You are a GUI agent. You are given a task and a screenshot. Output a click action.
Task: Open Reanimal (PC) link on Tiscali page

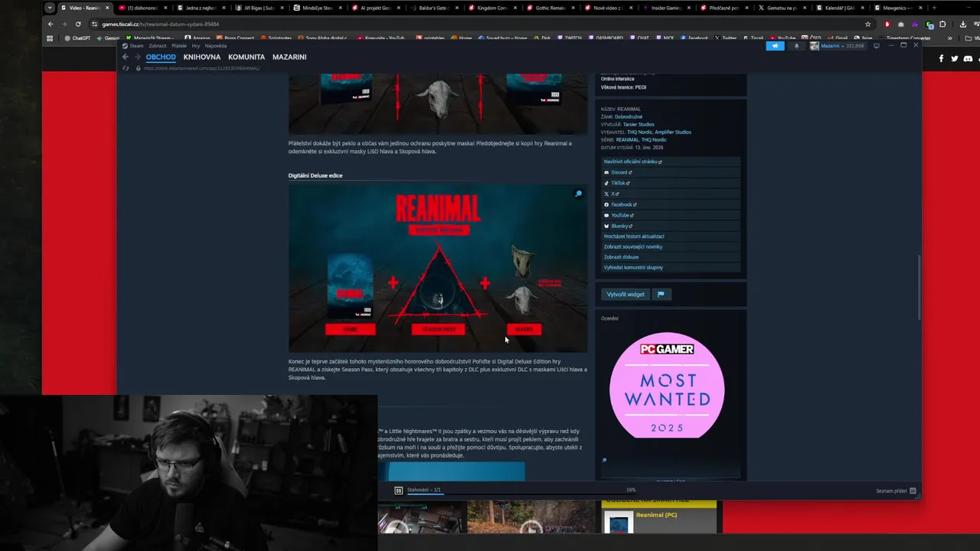[656, 515]
